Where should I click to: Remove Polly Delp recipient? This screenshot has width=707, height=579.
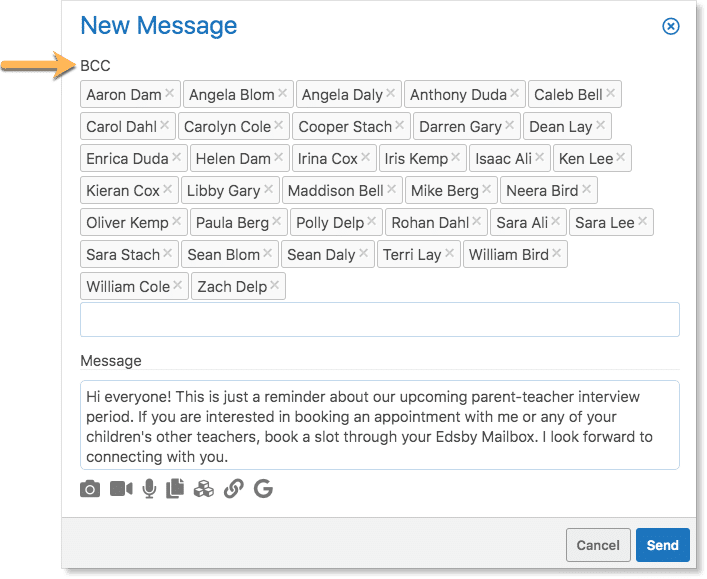[372, 221]
